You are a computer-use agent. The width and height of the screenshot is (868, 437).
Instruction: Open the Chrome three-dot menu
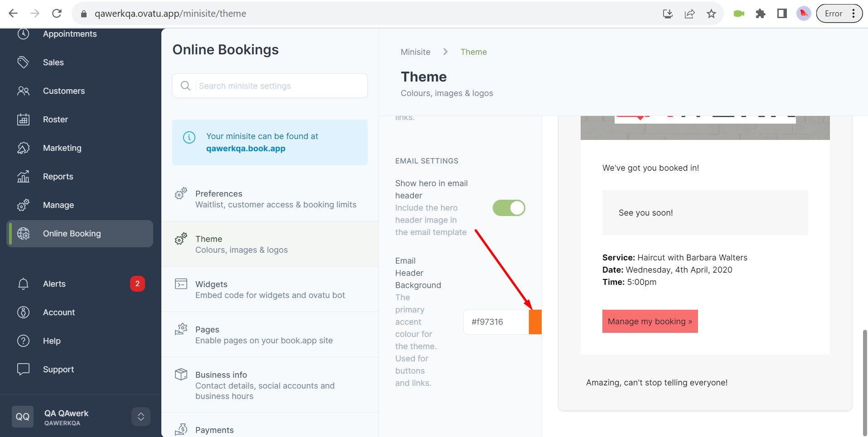tap(853, 14)
